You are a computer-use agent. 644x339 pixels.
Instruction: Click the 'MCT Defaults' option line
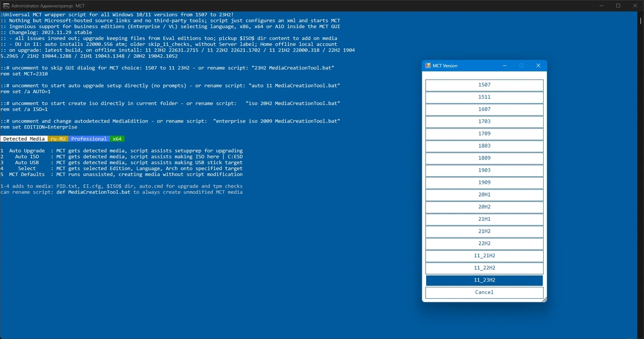coord(122,174)
